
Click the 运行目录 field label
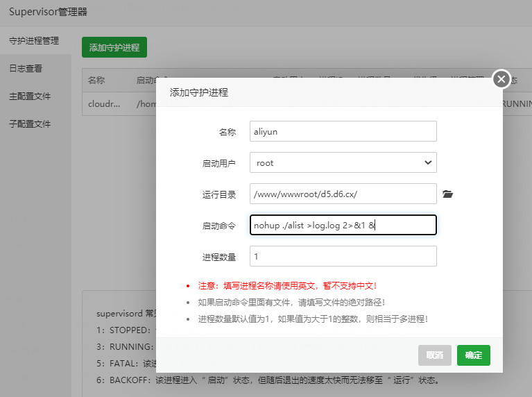coord(219,194)
